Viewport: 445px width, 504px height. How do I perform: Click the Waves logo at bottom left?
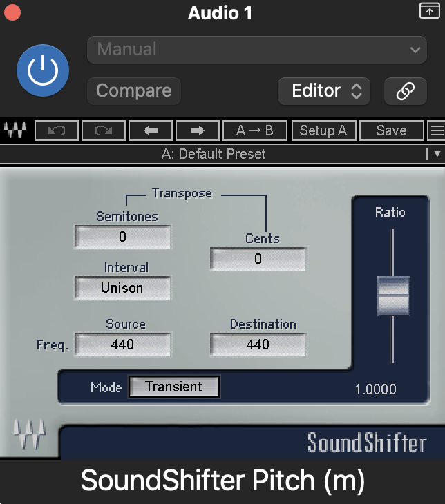[x=30, y=434]
